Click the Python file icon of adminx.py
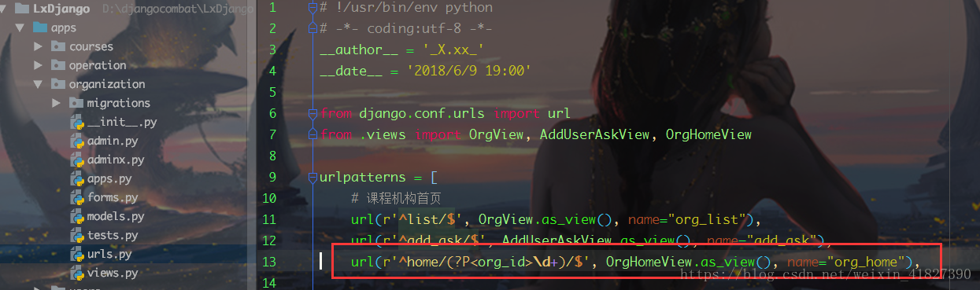 77,160
